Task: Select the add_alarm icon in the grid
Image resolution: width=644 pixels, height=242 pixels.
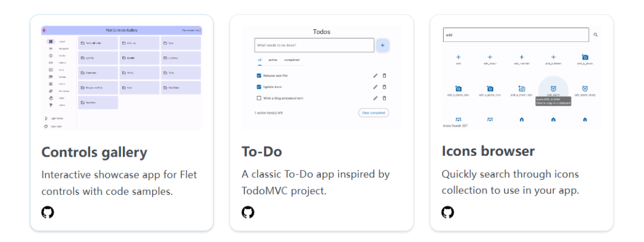Action: tap(553, 88)
